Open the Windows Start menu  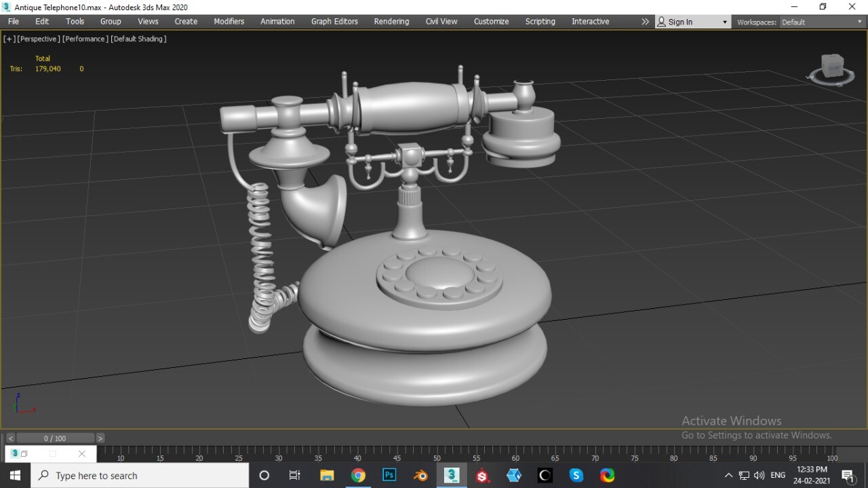point(15,476)
